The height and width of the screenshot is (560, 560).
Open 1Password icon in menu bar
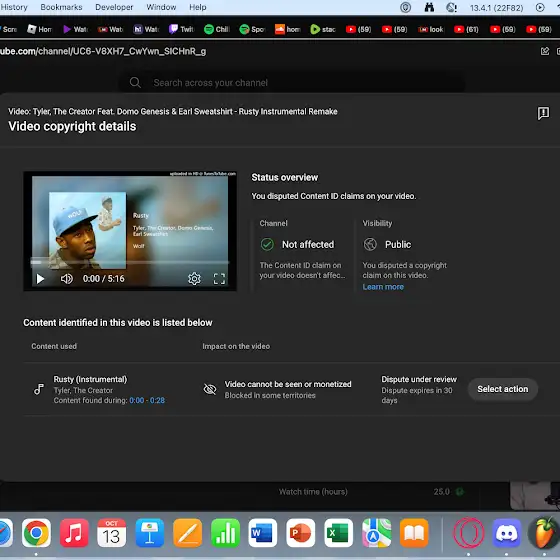point(405,7)
